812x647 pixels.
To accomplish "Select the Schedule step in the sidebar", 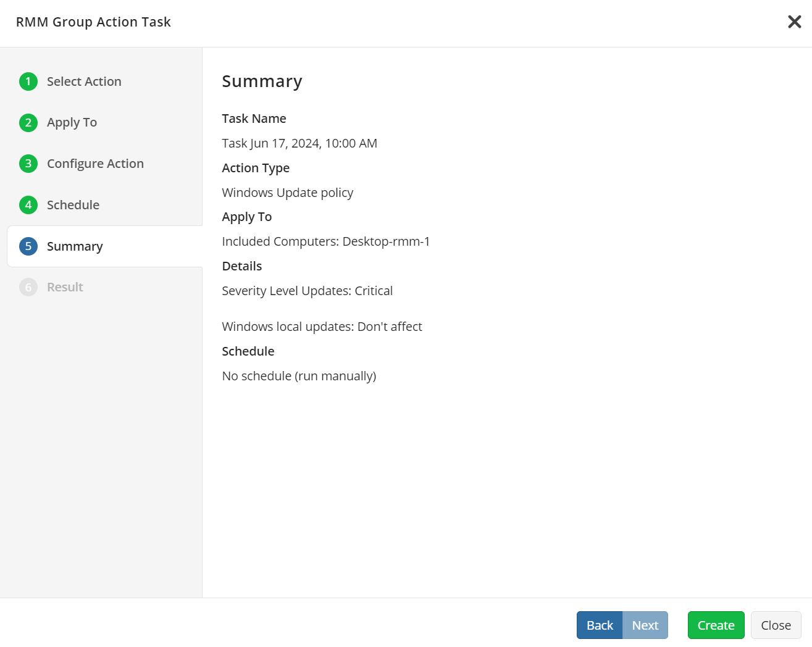I will pyautogui.click(x=73, y=205).
